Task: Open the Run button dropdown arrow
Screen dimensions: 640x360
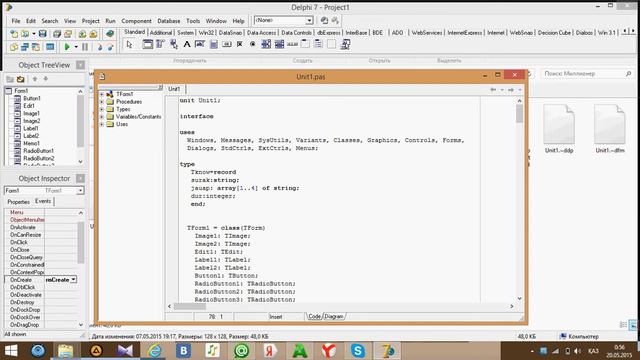Action: [x=76, y=47]
